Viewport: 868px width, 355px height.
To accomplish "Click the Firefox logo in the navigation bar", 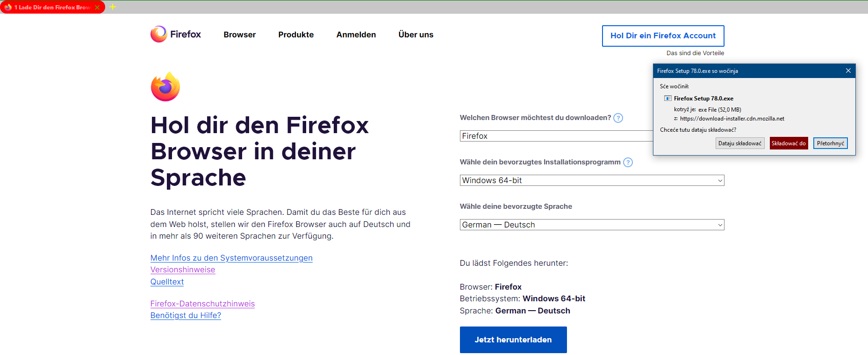I will point(176,34).
